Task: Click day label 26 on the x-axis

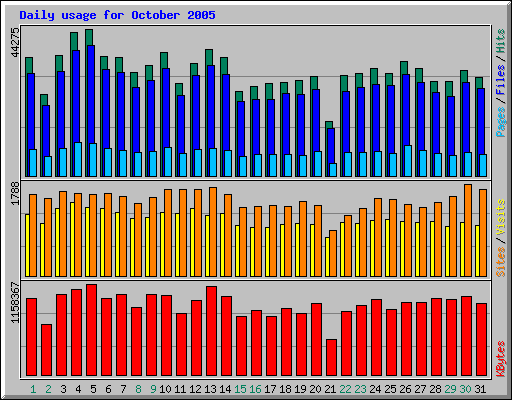Action: click(x=405, y=389)
